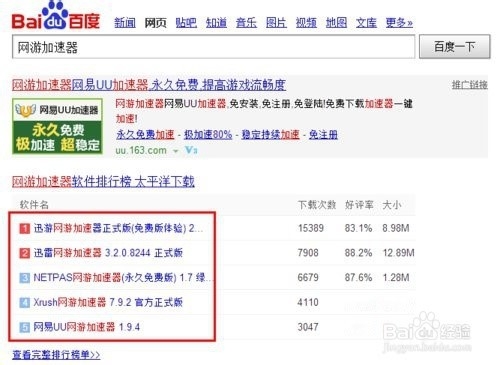Click the 推广链接 label

(470, 85)
